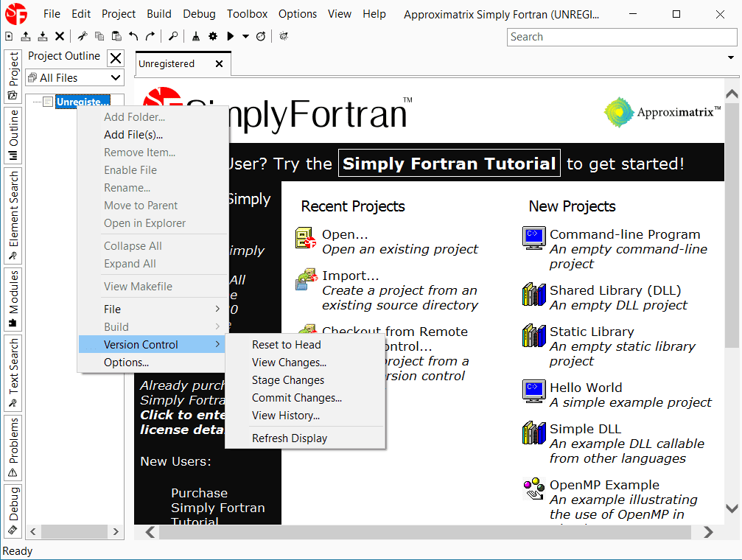Open the Build menu in menu bar
Image resolution: width=742 pixels, height=560 pixels.
point(159,14)
